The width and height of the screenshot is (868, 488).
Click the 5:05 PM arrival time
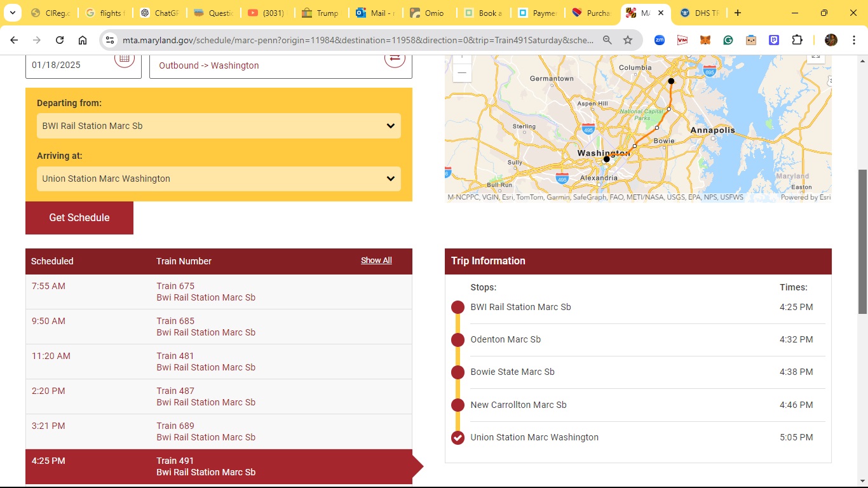[796, 437]
